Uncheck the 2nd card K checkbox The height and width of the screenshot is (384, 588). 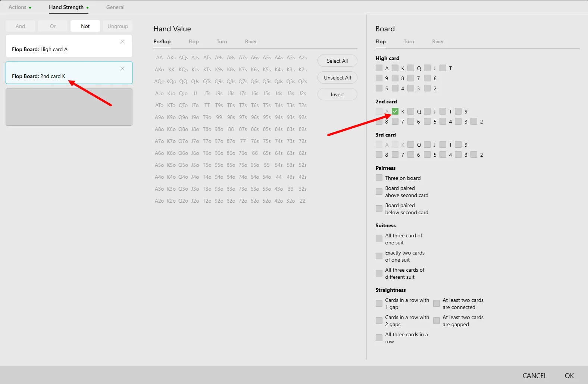[x=395, y=111]
